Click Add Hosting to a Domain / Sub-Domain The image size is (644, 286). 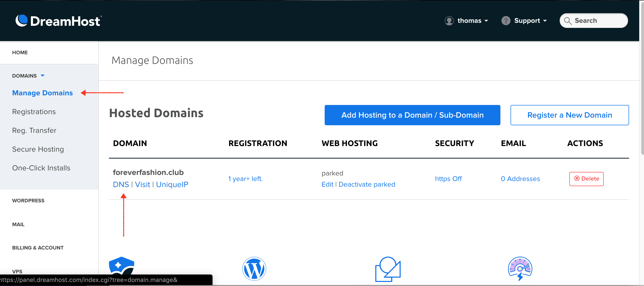tap(412, 115)
